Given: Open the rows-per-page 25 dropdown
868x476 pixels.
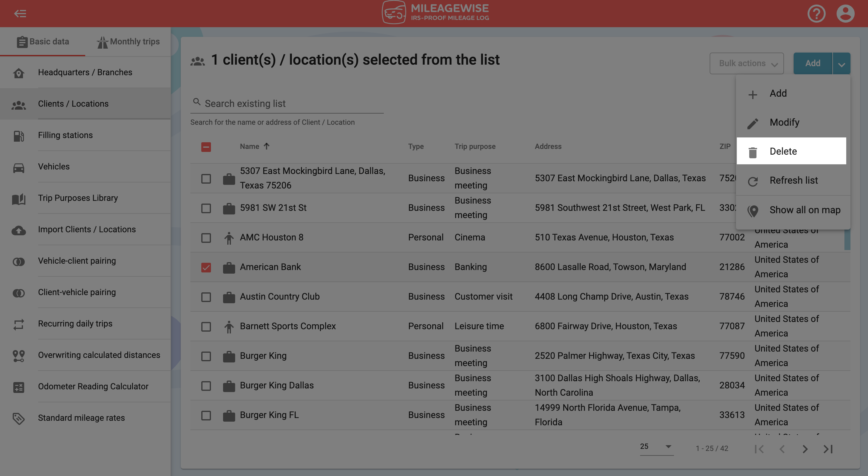Looking at the screenshot, I should pos(656,447).
